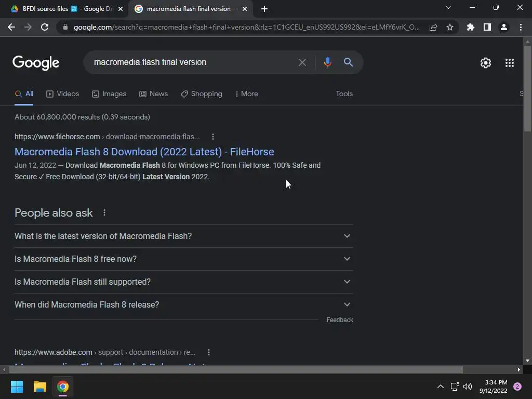Open a new tab with the plus button

[x=264, y=9]
